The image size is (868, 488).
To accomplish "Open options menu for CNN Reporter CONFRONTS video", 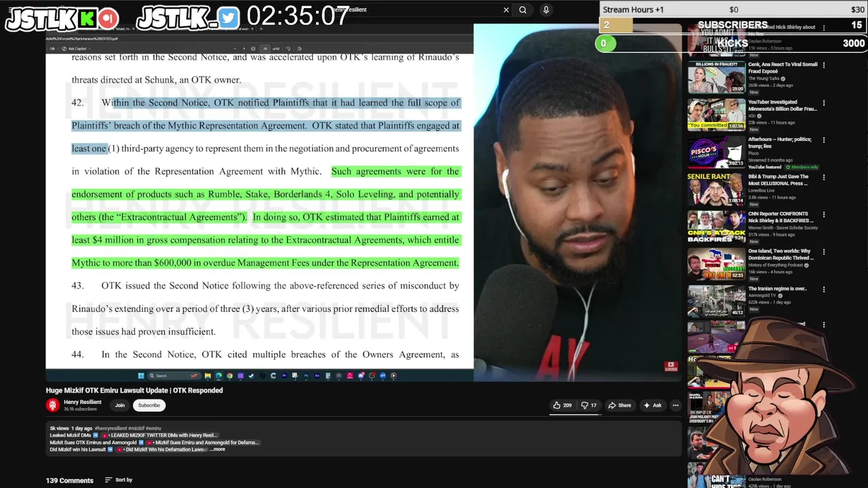I will click(x=824, y=214).
